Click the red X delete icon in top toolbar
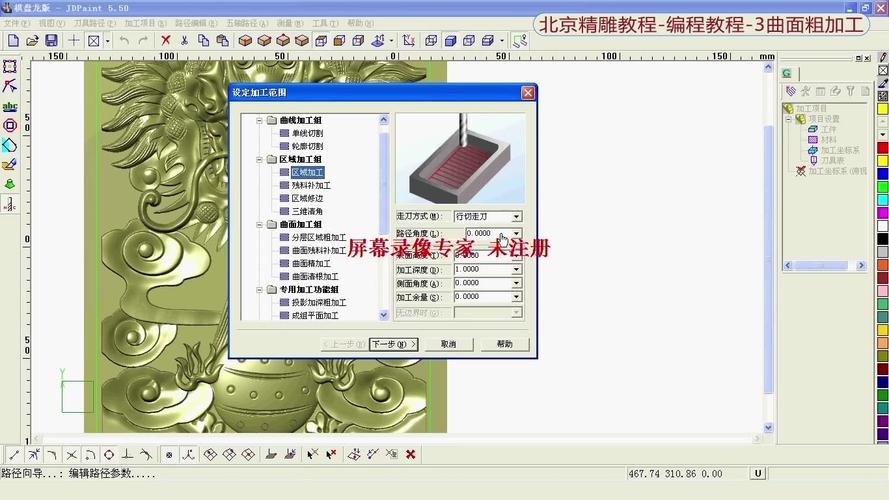 point(166,40)
